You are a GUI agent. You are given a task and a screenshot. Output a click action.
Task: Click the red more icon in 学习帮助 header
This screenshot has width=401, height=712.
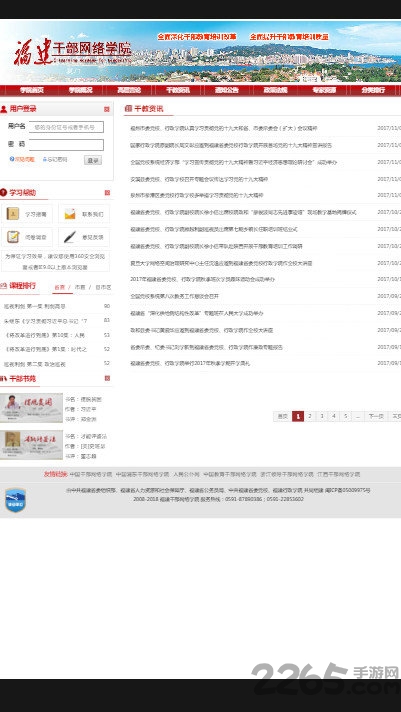[107, 193]
